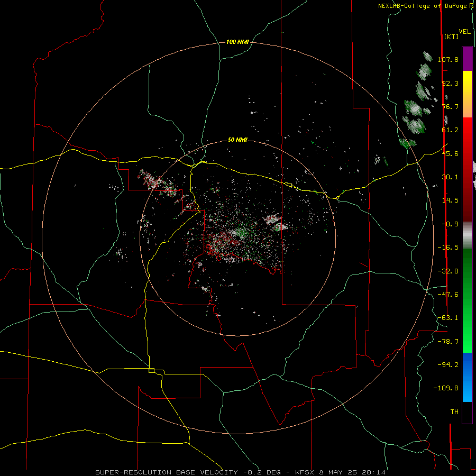Click the -47.6 scale value
Viewport: 476px width, 476px height.
tap(448, 295)
